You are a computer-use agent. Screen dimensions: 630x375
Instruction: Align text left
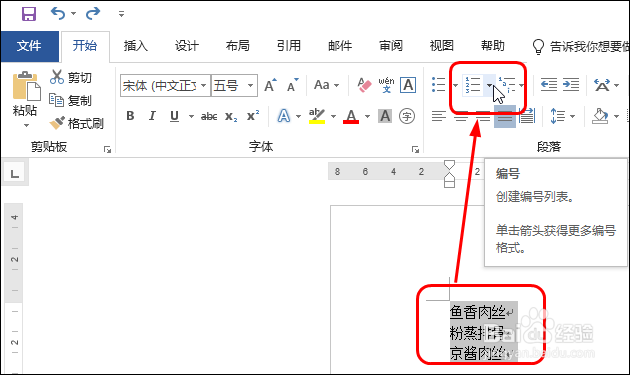[x=439, y=117]
